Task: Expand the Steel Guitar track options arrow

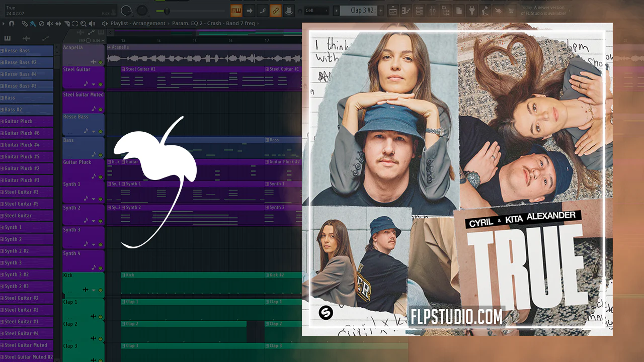Action: [x=94, y=84]
